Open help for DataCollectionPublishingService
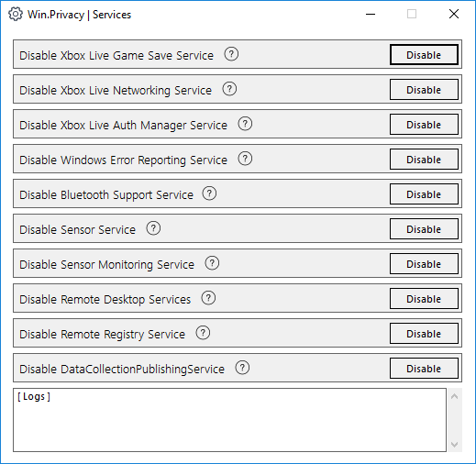This screenshot has width=476, height=464. click(x=242, y=368)
